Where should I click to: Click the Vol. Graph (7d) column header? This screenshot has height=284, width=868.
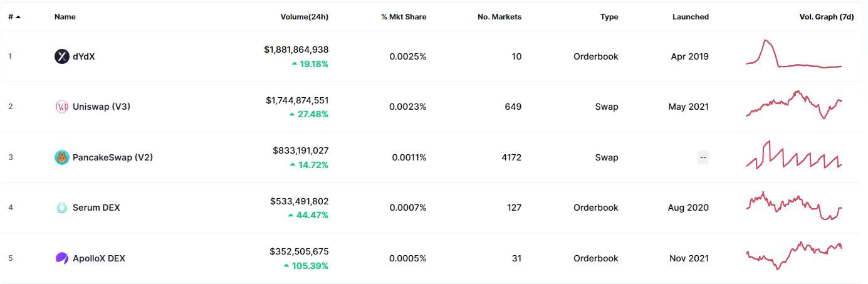[x=827, y=17]
